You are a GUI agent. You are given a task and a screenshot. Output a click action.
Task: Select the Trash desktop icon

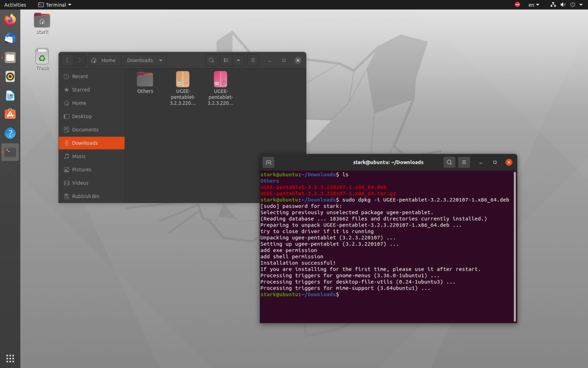click(42, 59)
